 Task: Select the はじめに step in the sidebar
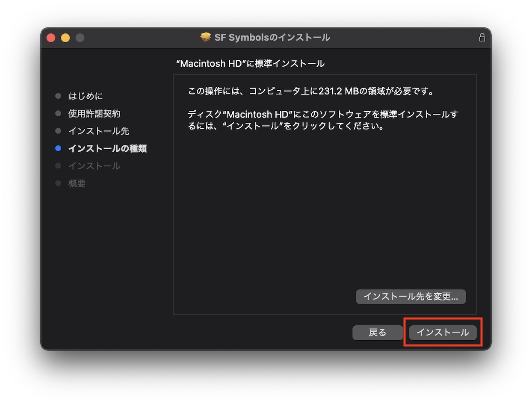86,96
